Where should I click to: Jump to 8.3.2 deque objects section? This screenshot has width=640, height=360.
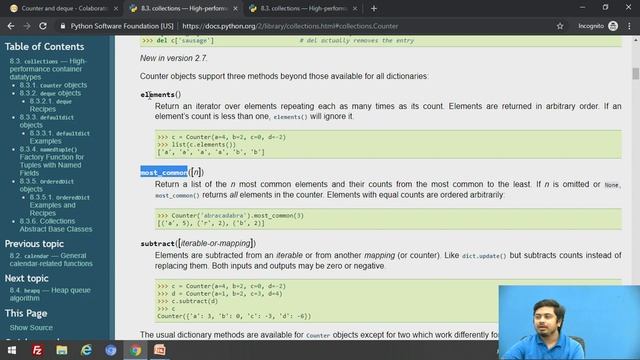(x=50, y=93)
